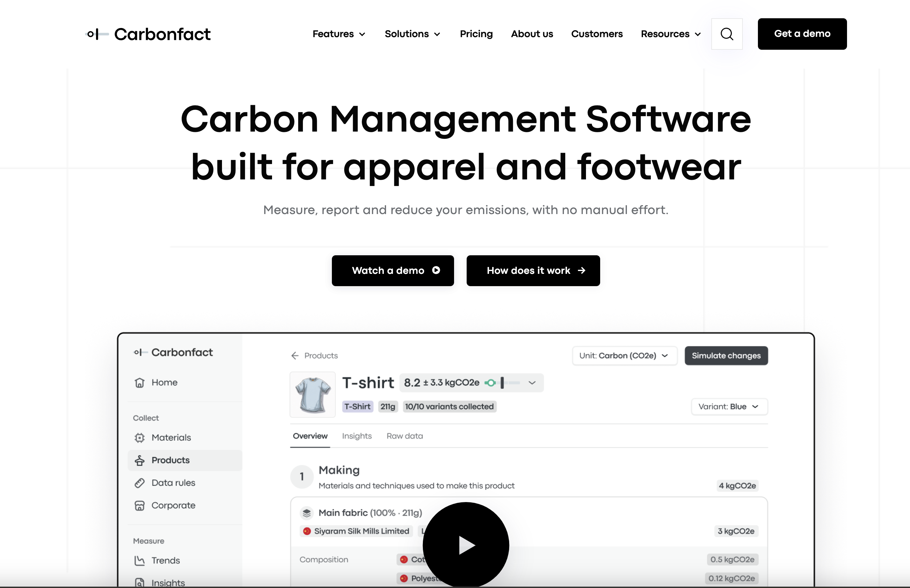The image size is (910, 588).
Task: Click the green uncertainty indicator beside kgCO2e
Action: coord(491,383)
